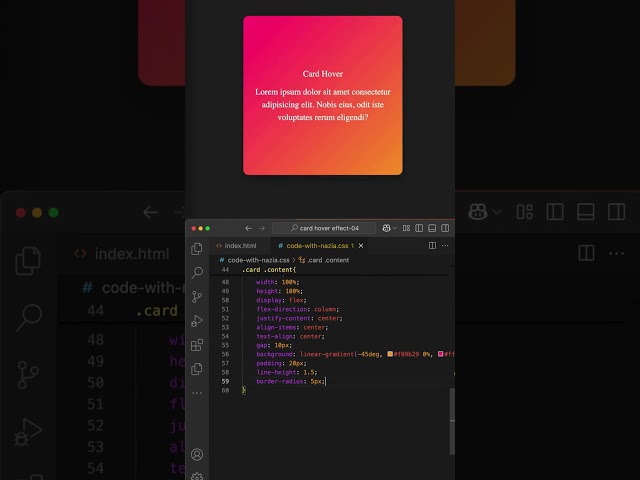Select the index.html tab in the enlarged background window
This screenshot has height=480, width=640.
pyautogui.click(x=121, y=254)
